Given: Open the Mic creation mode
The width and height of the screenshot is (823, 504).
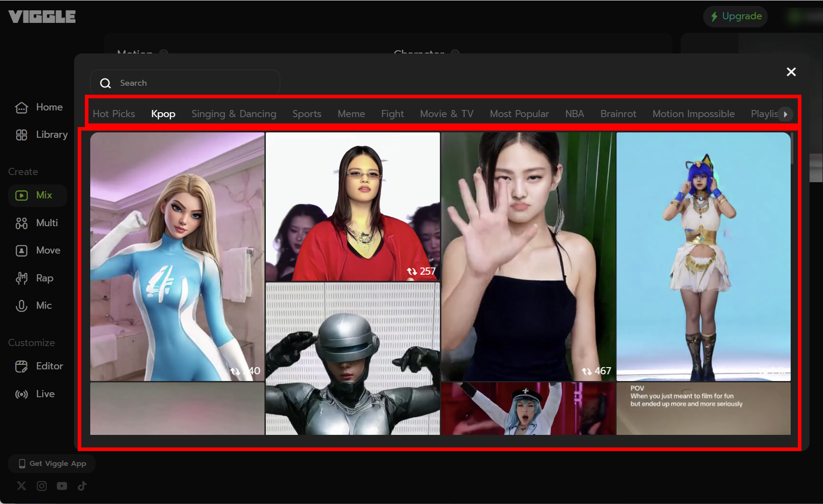Looking at the screenshot, I should pos(34,306).
